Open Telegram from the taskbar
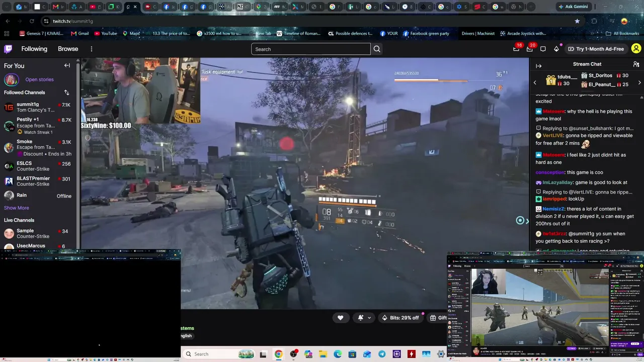 coord(382,354)
